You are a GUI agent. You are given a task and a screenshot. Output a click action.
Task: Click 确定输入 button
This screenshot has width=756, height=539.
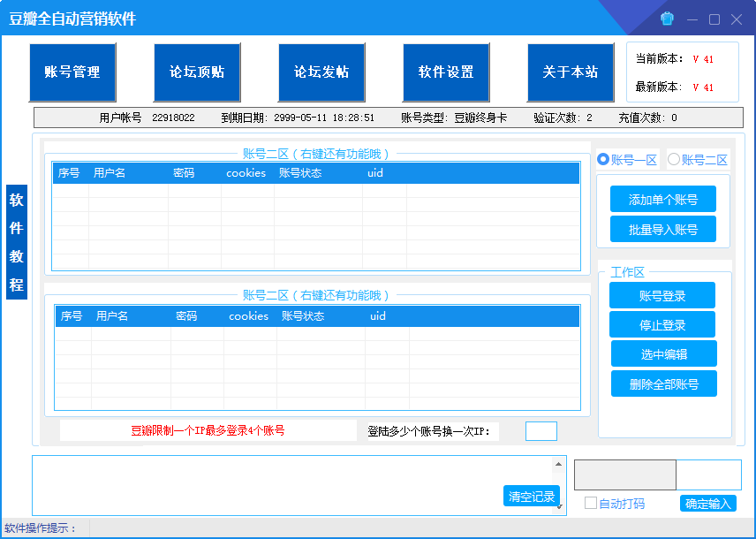707,504
